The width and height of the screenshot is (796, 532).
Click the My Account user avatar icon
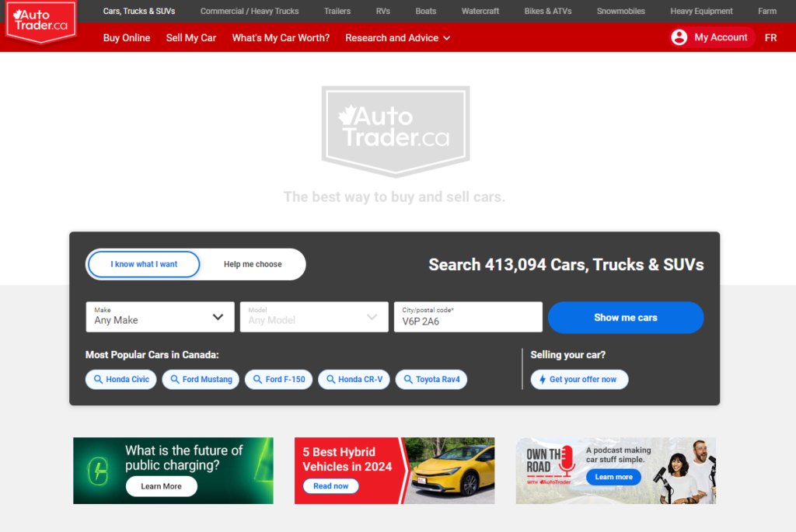[x=679, y=37]
